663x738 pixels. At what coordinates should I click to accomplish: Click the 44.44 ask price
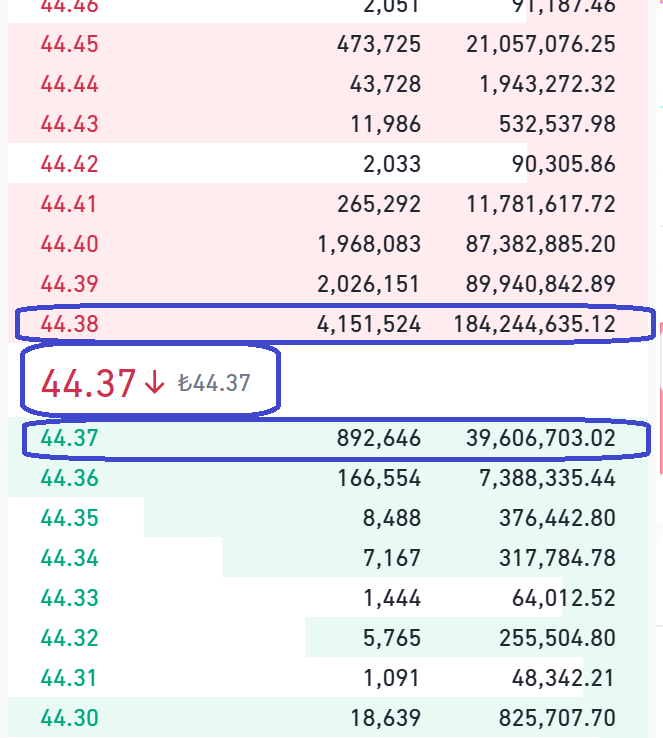[x=69, y=84]
